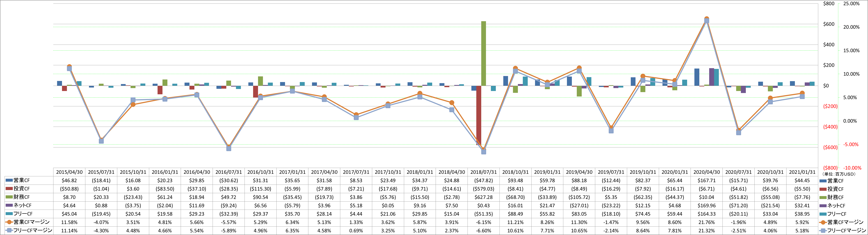Select the 財務CF cell $90.54
This screenshot has height=235, width=868.
click(x=260, y=197)
